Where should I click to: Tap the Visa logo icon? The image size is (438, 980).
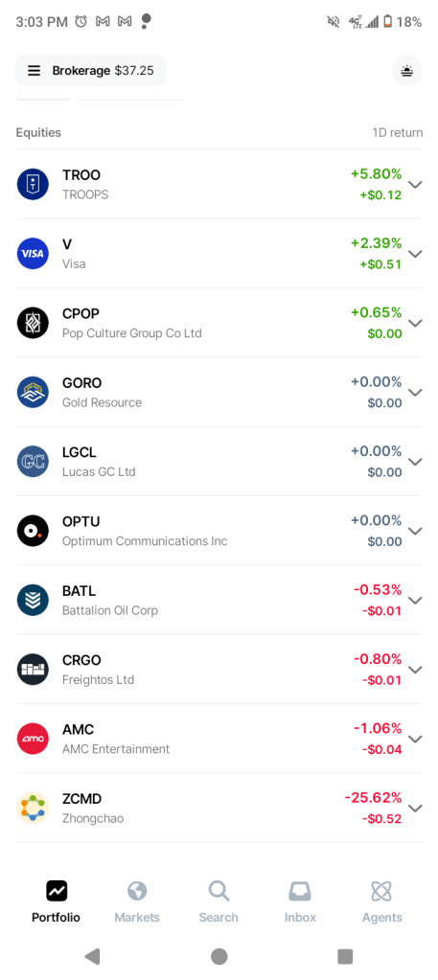(33, 254)
